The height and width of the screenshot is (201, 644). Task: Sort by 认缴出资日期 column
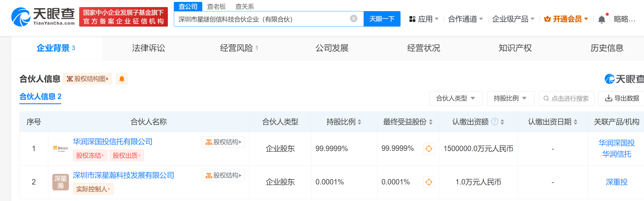tap(575, 122)
